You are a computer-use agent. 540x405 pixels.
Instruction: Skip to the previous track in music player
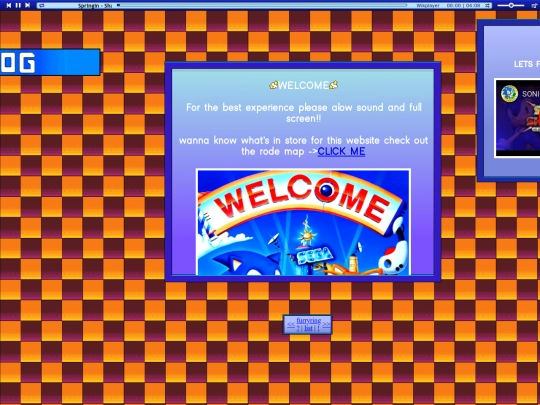[9, 5]
